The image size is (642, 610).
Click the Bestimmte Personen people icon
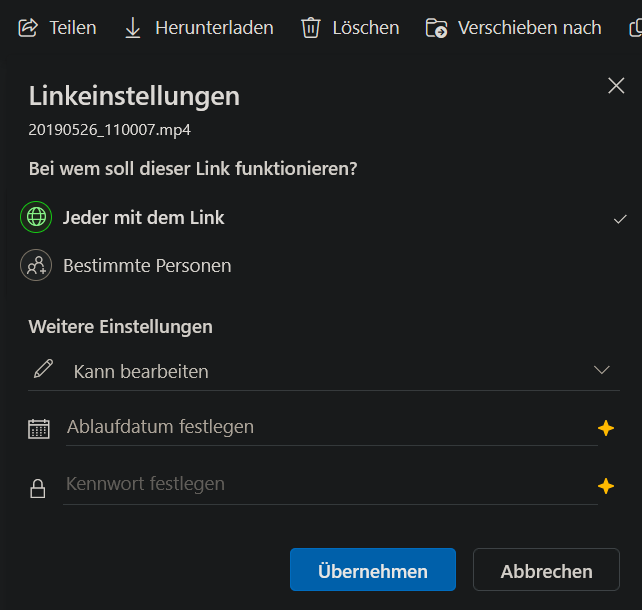(36, 265)
